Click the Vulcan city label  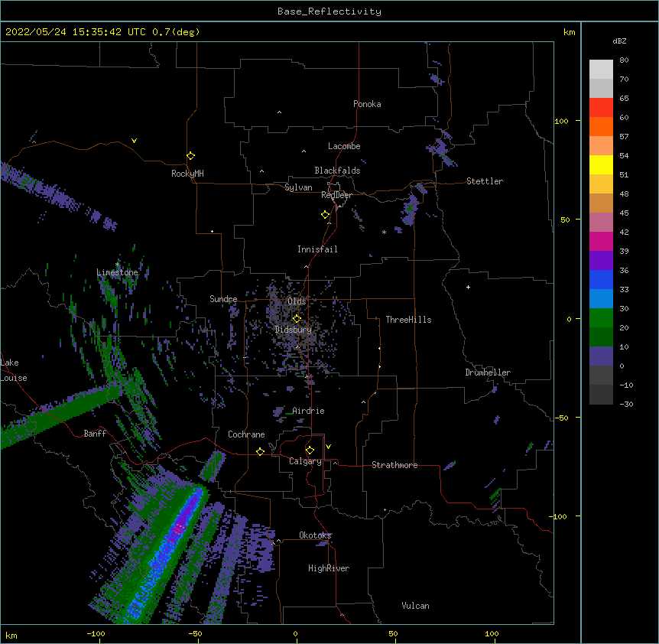pos(415,606)
